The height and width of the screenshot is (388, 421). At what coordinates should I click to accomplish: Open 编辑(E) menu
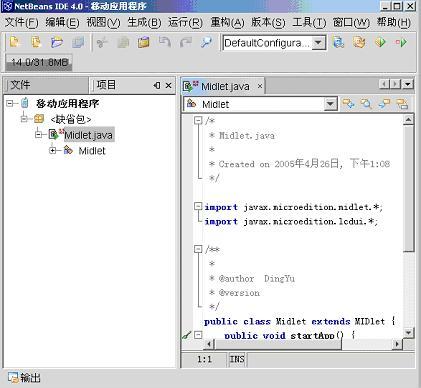click(x=62, y=22)
